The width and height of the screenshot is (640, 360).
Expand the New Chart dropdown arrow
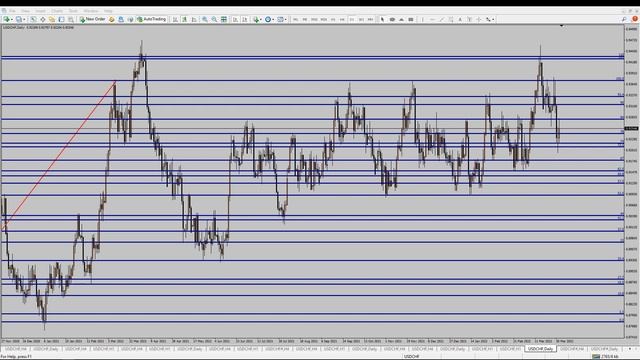point(11,19)
